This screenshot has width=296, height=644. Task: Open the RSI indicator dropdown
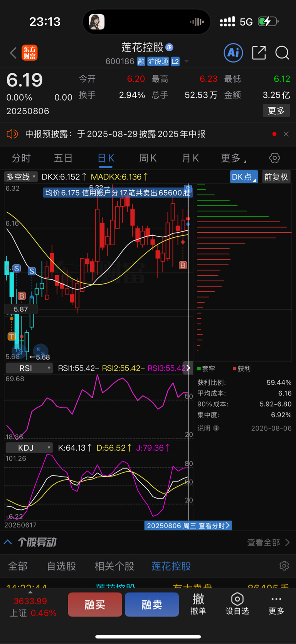pos(29,368)
